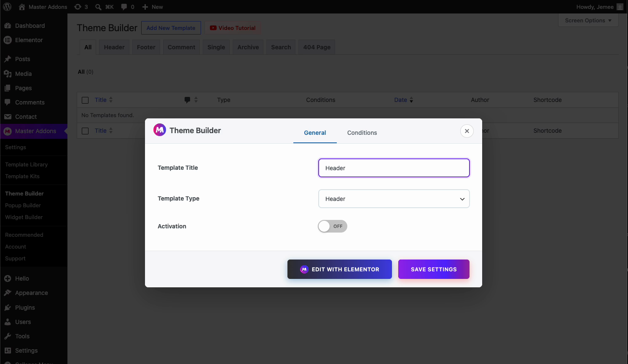628x364 pixels.
Task: Open Popup Builder submenu link
Action: 23,205
